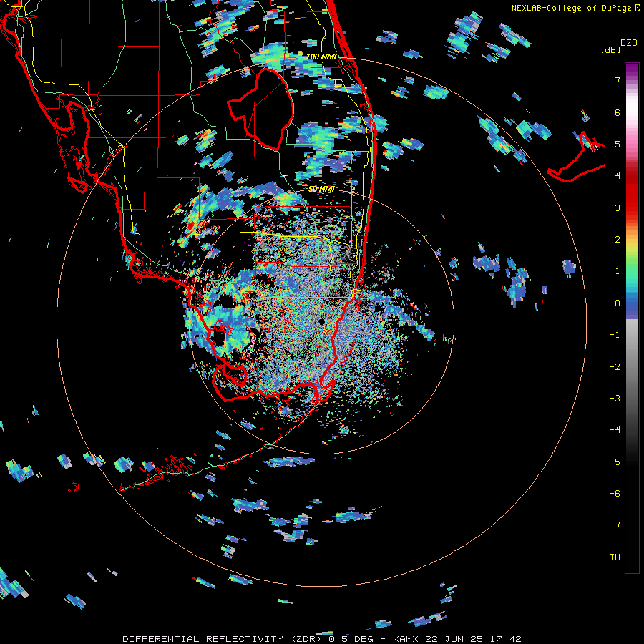
Task: Select the 3 value on color scale
Action: pos(618,208)
